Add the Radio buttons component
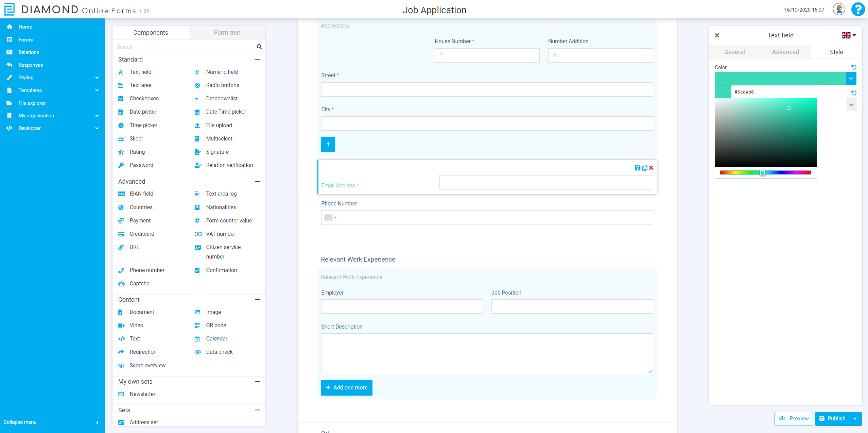 pos(222,85)
